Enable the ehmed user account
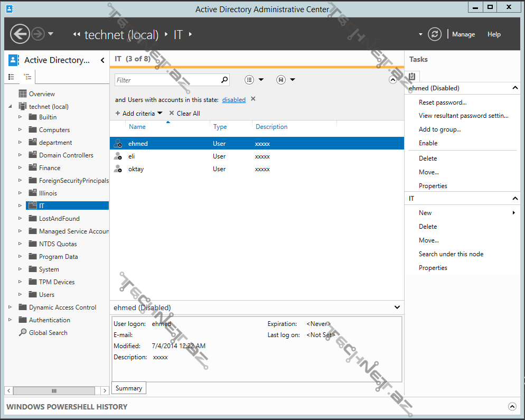This screenshot has height=420, width=525. coord(429,143)
